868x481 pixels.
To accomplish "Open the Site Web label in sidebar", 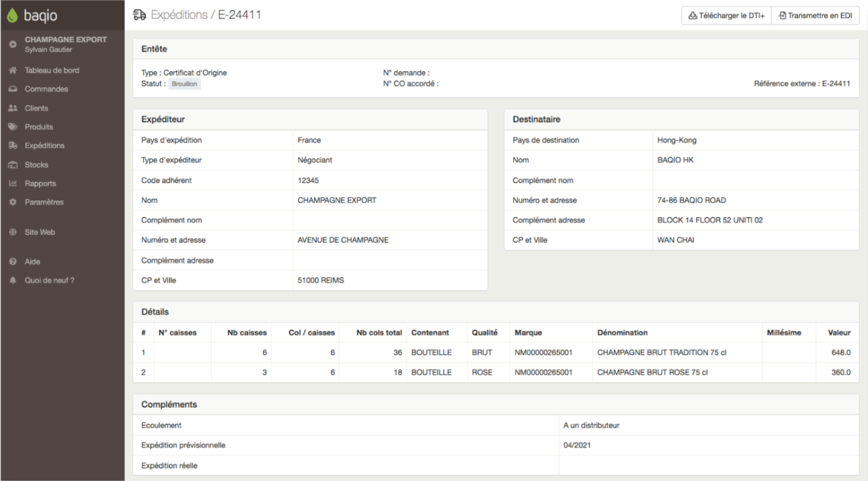I will coord(40,232).
